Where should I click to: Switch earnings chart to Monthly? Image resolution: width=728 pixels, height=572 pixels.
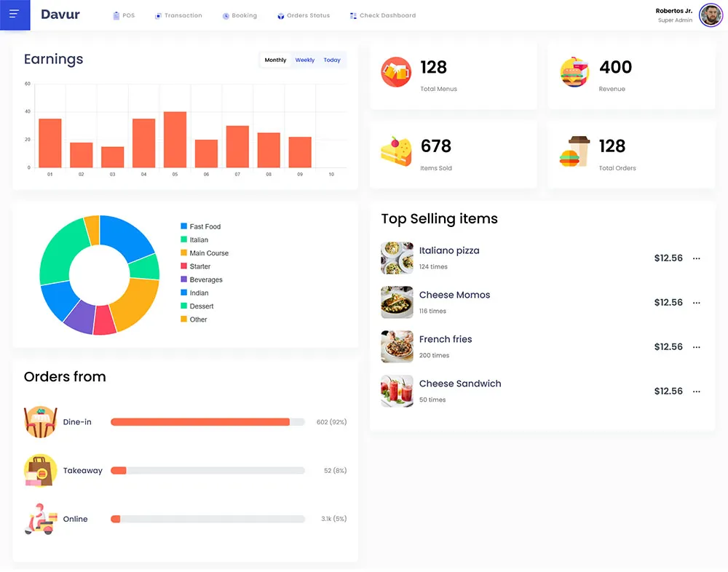point(275,60)
